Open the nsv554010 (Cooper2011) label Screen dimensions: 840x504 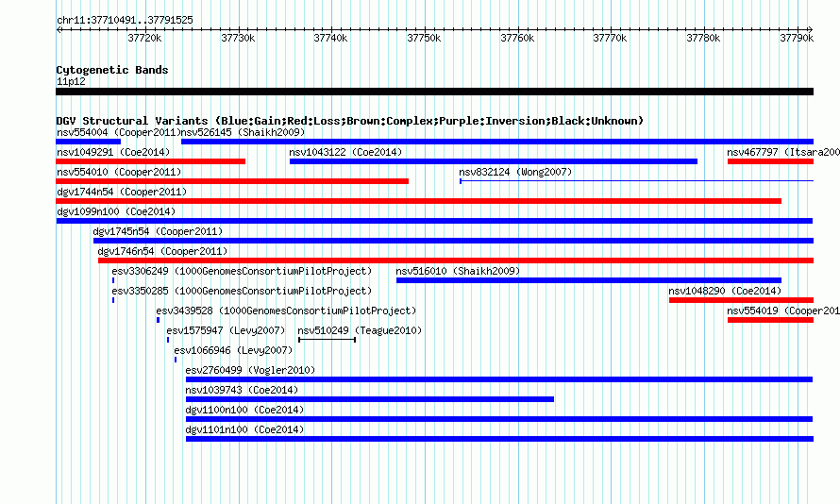point(119,172)
